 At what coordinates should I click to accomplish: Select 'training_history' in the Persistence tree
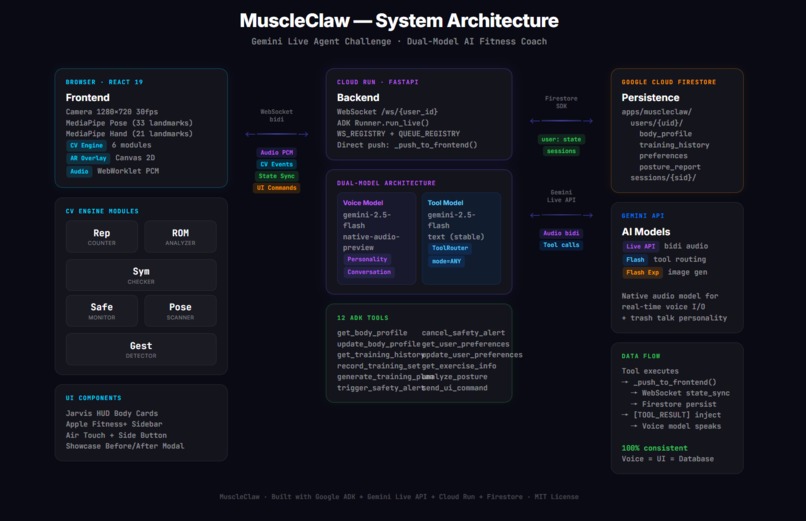click(674, 145)
